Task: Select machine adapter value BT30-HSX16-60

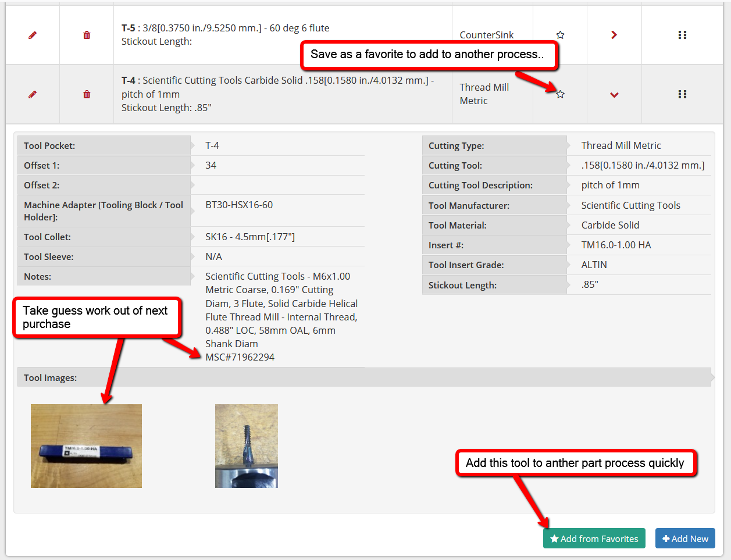Action: (x=239, y=205)
